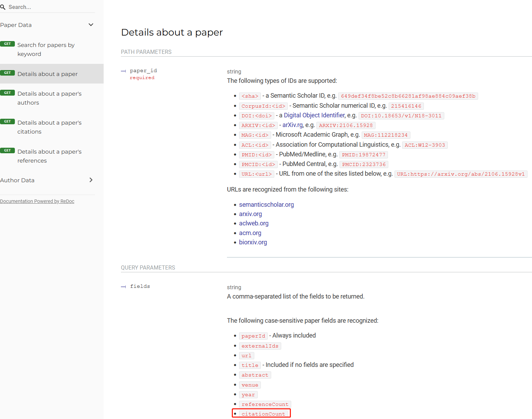Click the biorxiv.org link
The height and width of the screenshot is (419, 532).
(253, 242)
